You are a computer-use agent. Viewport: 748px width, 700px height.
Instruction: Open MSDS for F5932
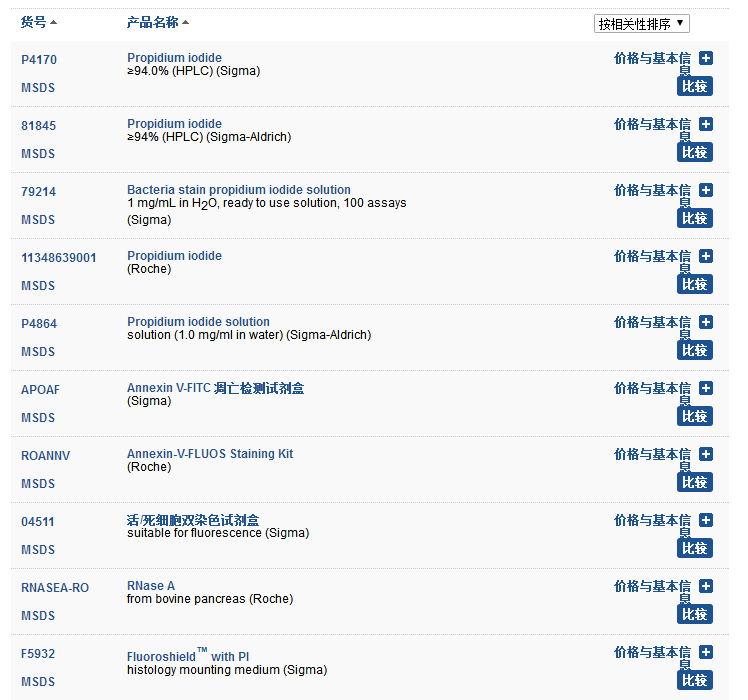[x=38, y=681]
